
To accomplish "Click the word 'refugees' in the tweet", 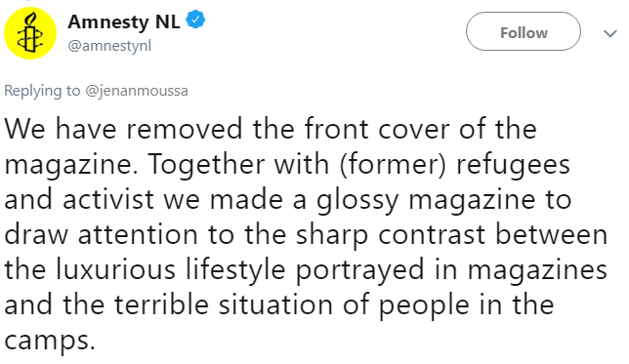I will coord(513,165).
